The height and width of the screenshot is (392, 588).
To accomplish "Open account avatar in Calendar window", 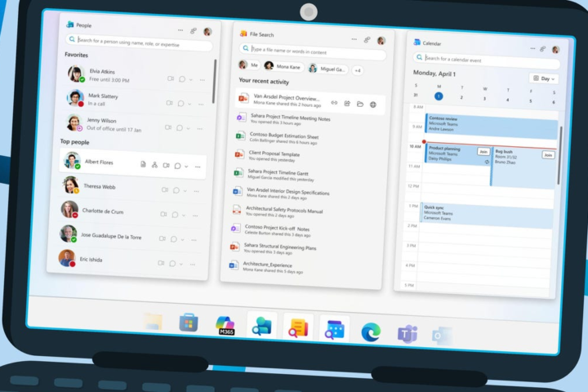I will click(x=555, y=50).
